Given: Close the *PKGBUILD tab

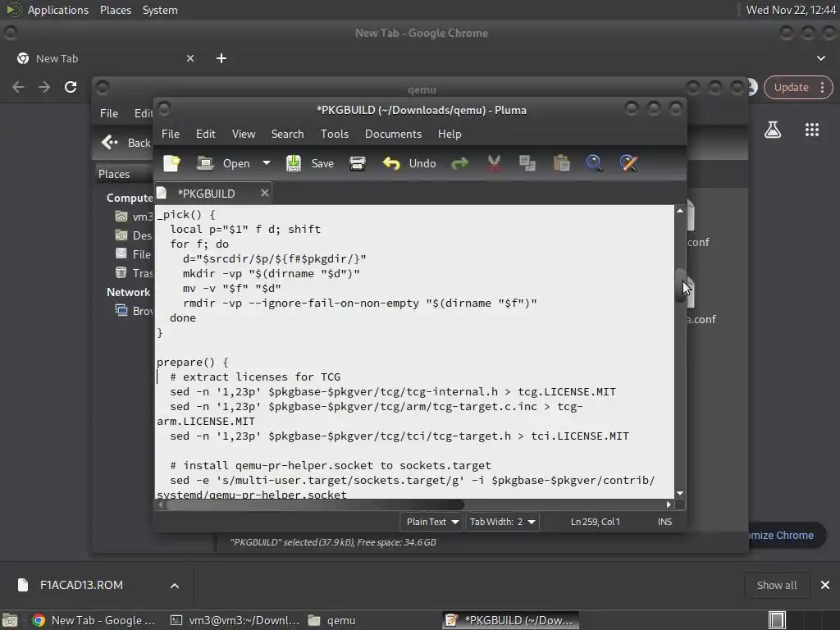Looking at the screenshot, I should (x=265, y=193).
